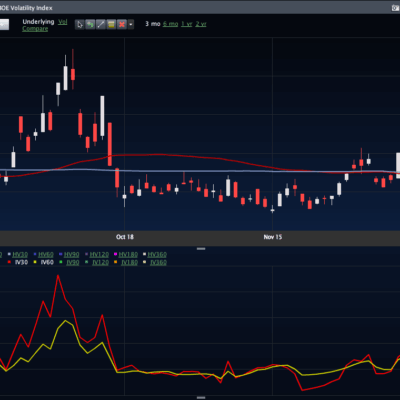Switch to the Vol chart view
This screenshot has width=400, height=400.
pos(63,22)
